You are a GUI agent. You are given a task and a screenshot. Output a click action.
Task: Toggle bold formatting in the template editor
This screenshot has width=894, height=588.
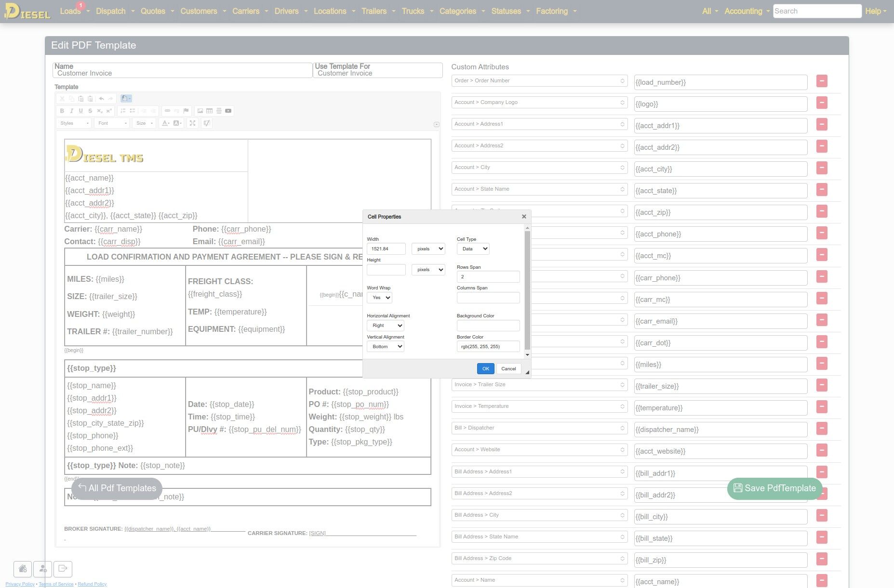[x=62, y=111]
